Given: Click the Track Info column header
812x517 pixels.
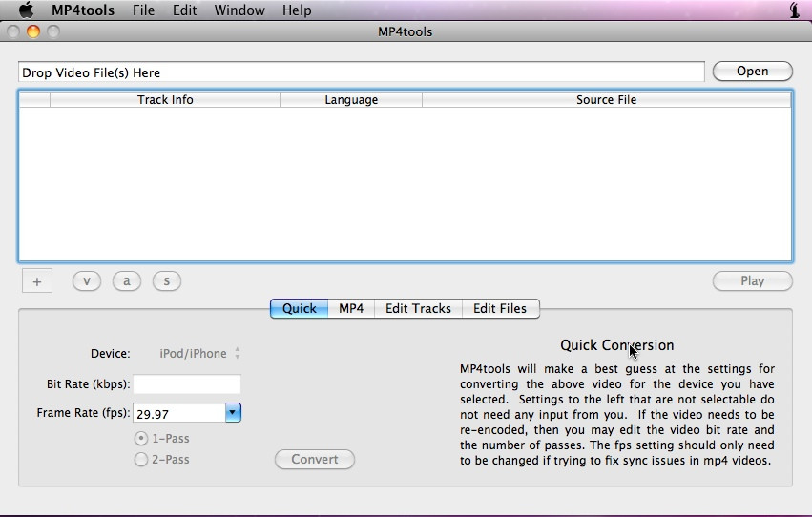Looking at the screenshot, I should 165,99.
